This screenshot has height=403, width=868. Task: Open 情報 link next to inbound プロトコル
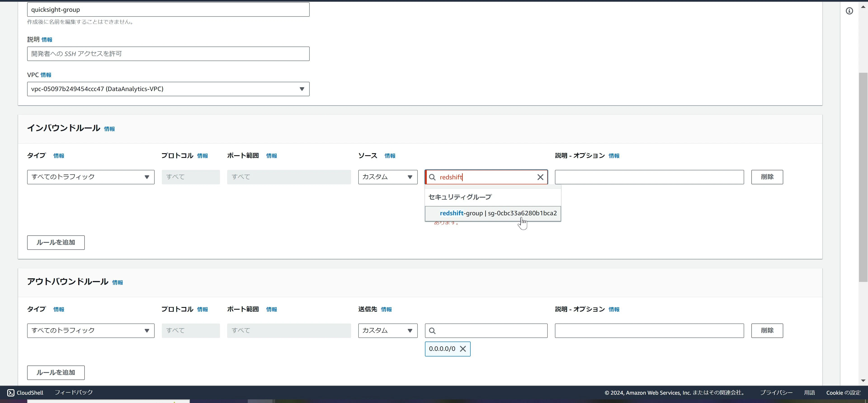tap(203, 156)
